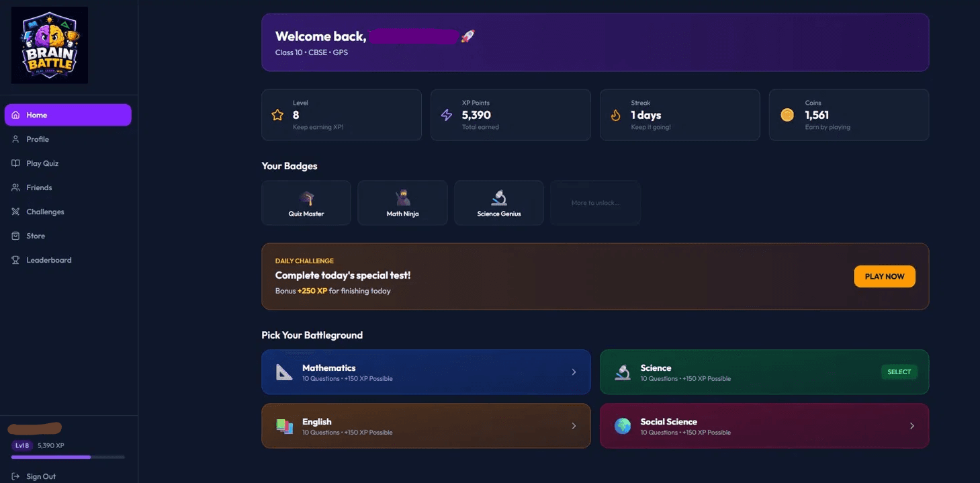Click the English books icon
The width and height of the screenshot is (980, 483).
[284, 426]
